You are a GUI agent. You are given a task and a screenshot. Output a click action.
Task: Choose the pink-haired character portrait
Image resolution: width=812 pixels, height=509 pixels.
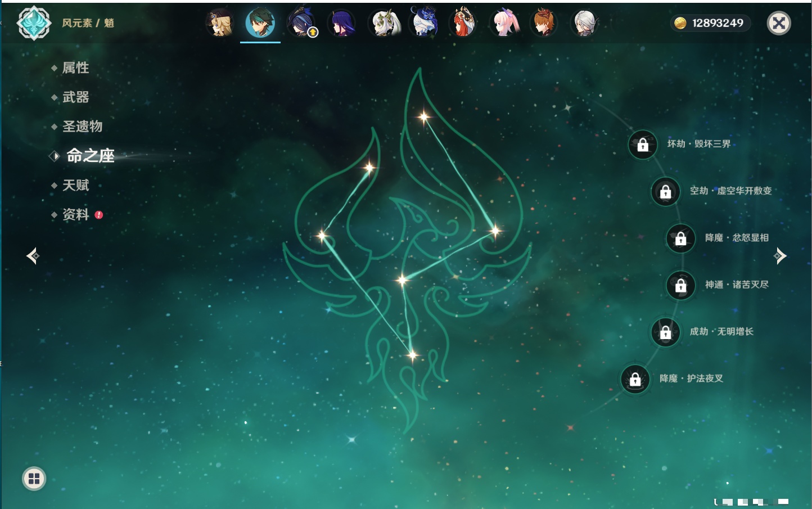pos(504,24)
